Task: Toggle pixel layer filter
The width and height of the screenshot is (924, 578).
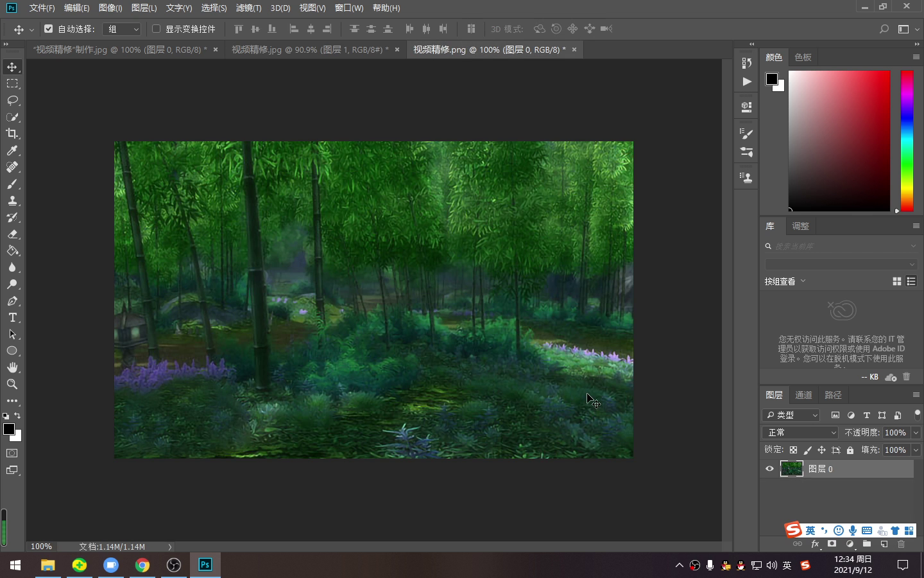Action: click(x=835, y=416)
